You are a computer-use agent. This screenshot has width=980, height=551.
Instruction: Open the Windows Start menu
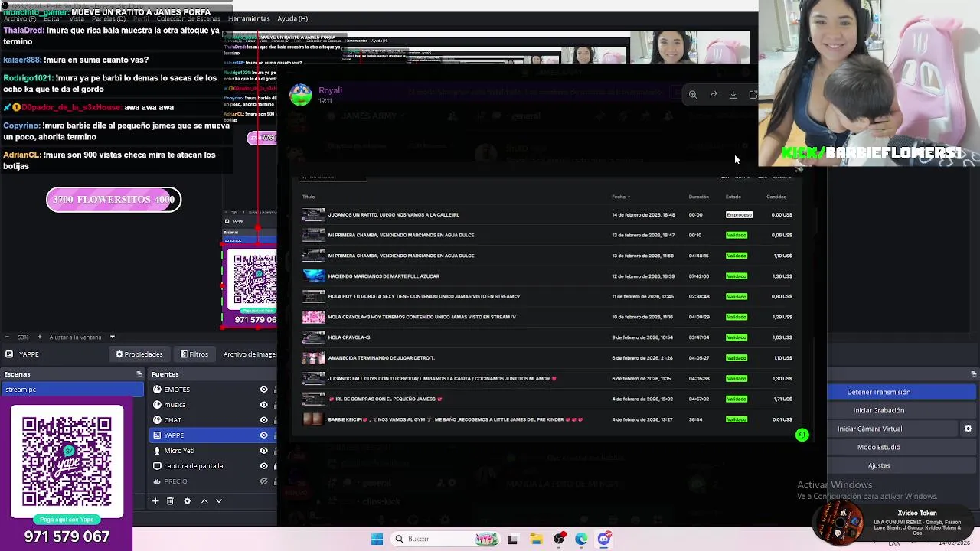pos(377,539)
